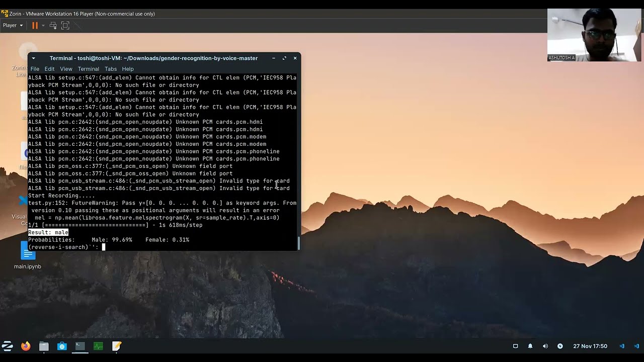Image resolution: width=644 pixels, height=362 pixels.
Task: Activate the Terminal taskbar icon
Action: (x=80, y=346)
